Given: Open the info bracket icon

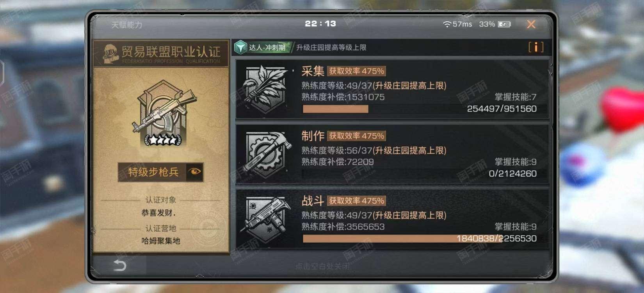Looking at the screenshot, I should coord(536,47).
